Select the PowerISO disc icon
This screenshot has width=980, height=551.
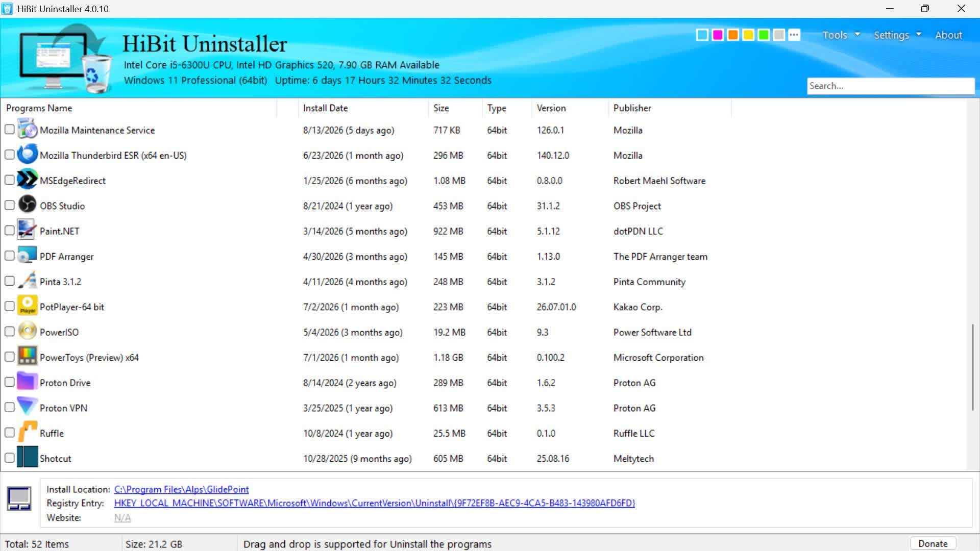[x=28, y=332]
